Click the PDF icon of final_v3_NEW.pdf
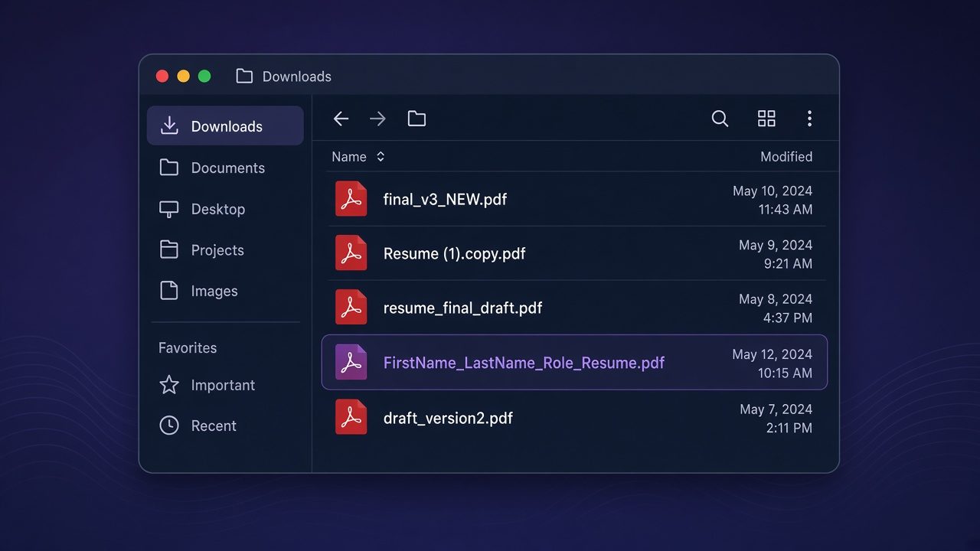980x551 pixels. click(x=351, y=199)
